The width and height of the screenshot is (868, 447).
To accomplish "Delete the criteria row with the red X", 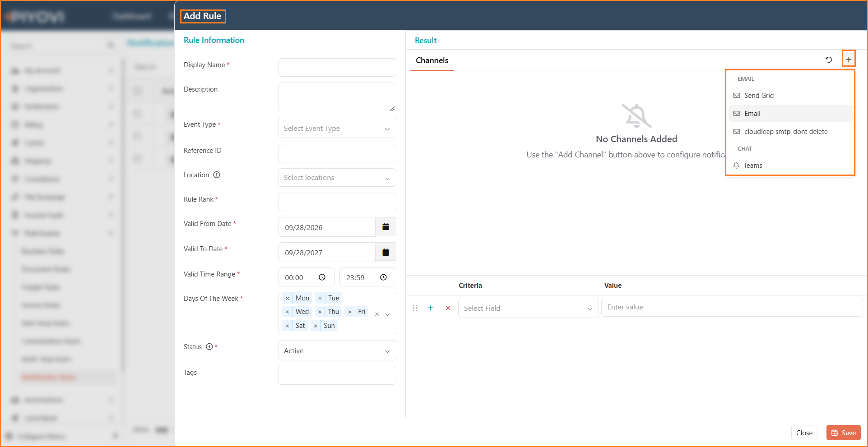I will pos(448,308).
